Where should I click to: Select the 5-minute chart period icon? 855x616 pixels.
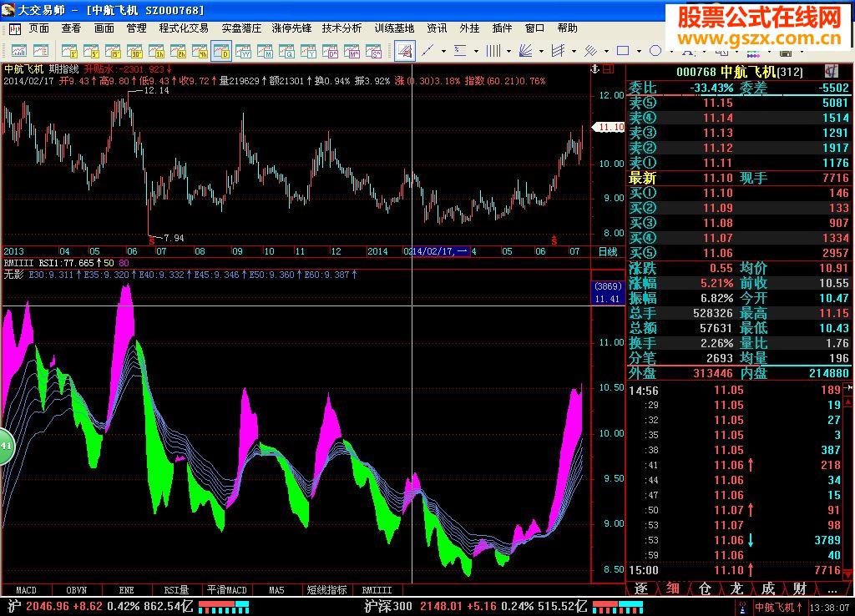tap(91, 51)
